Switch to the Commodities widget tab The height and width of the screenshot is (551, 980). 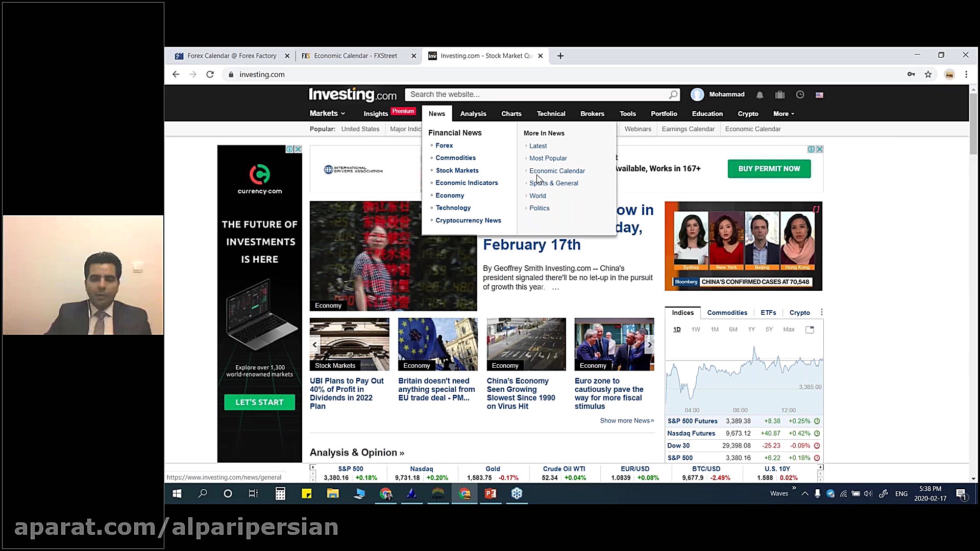(727, 313)
